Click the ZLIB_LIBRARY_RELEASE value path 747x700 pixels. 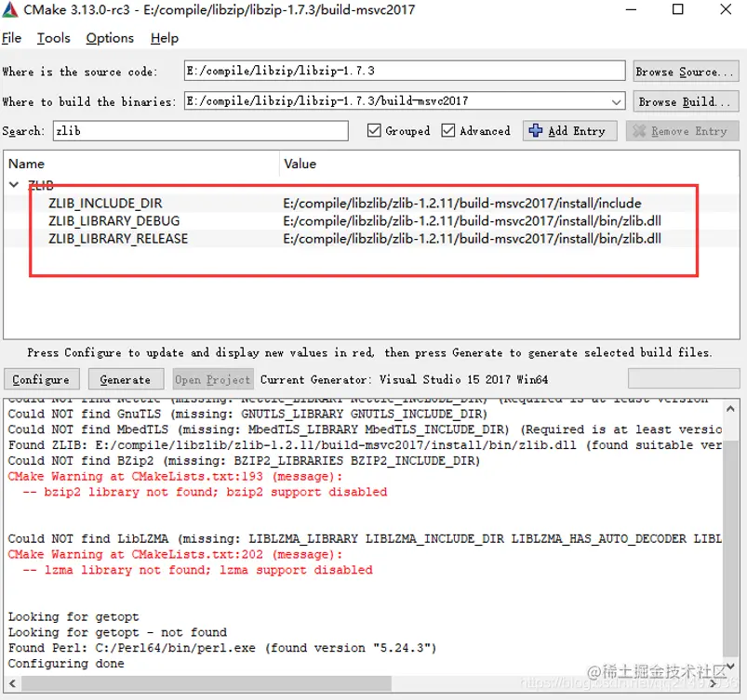coord(473,239)
